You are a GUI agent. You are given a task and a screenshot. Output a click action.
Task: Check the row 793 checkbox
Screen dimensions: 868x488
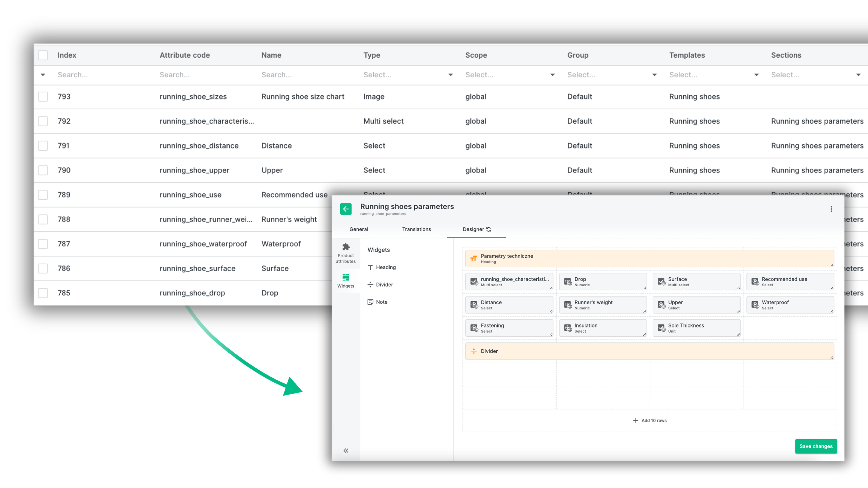pyautogui.click(x=43, y=96)
